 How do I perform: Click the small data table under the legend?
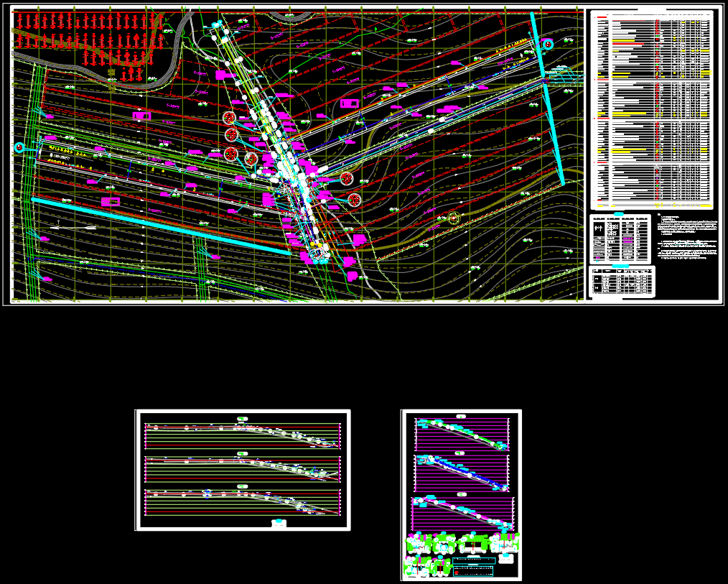[622, 282]
